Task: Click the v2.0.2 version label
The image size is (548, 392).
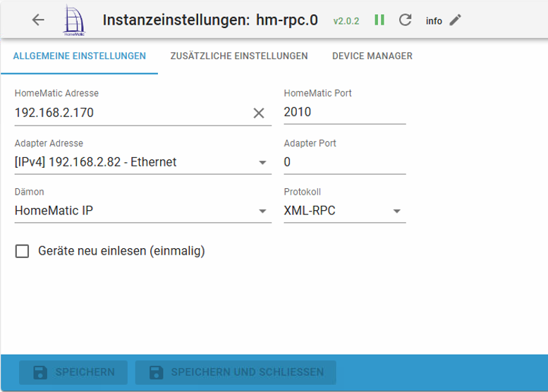Action: [x=346, y=21]
